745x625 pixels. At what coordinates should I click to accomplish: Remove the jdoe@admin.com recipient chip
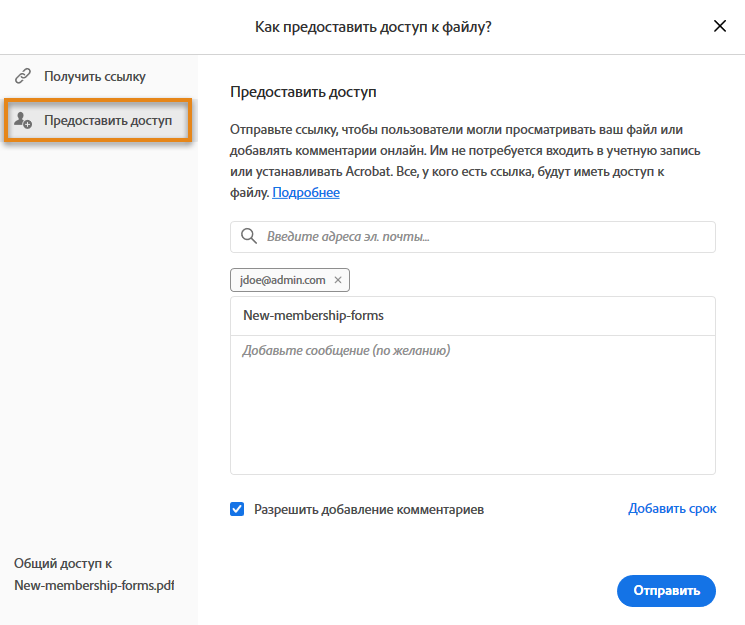coord(338,280)
